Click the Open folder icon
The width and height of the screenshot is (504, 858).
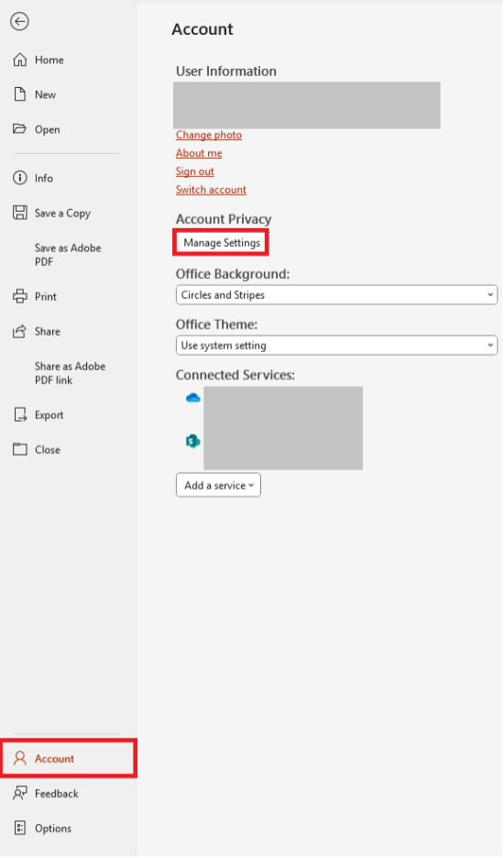coord(19,129)
